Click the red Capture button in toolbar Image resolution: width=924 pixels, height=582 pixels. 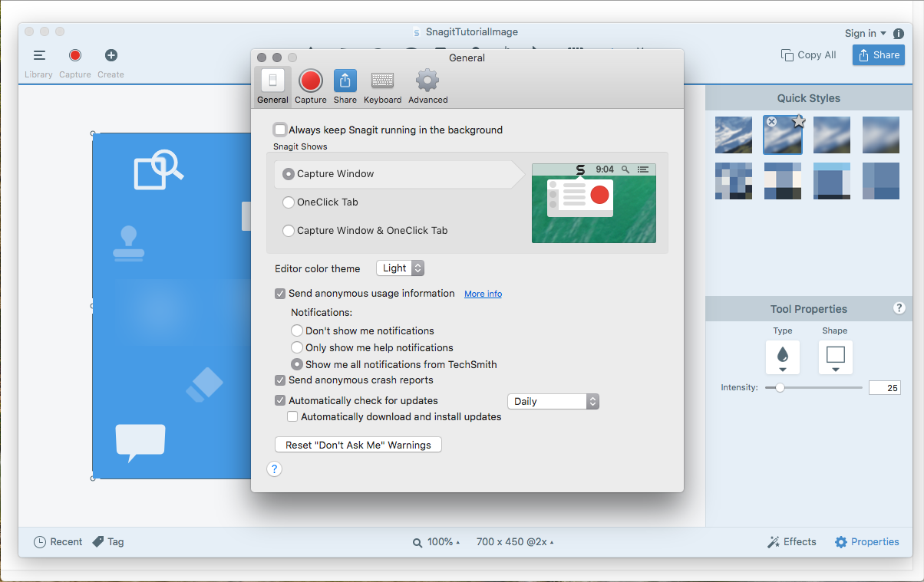coord(74,56)
